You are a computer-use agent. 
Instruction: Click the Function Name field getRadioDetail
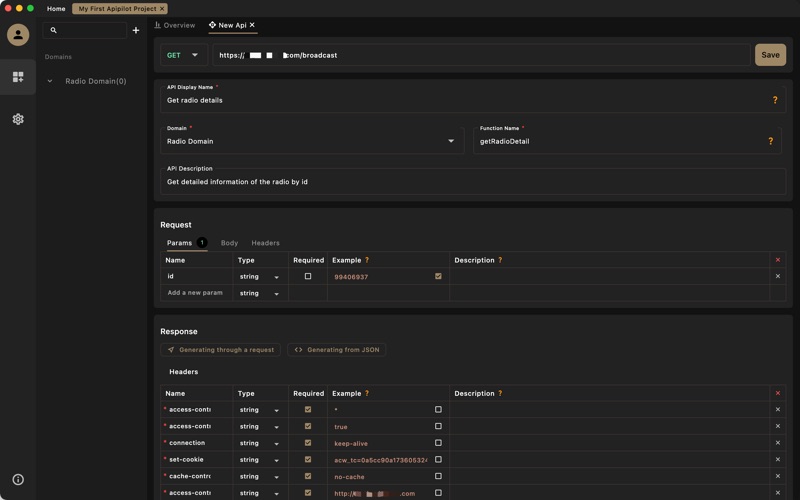coord(628,141)
